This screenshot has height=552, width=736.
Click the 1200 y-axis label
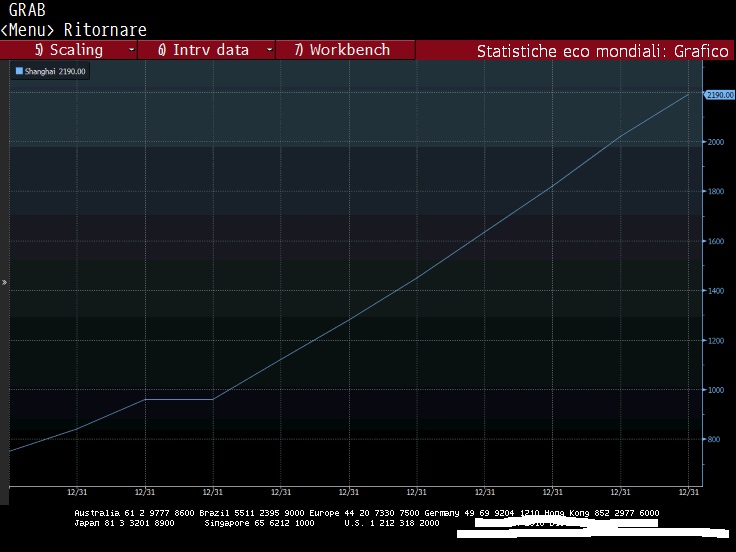[715, 341]
